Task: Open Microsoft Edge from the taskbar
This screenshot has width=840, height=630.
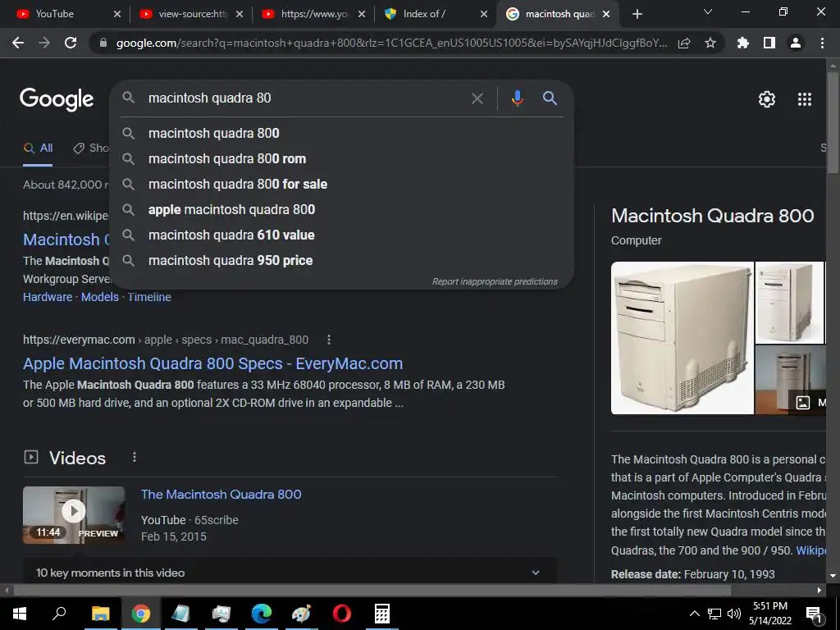Action: pos(261,613)
